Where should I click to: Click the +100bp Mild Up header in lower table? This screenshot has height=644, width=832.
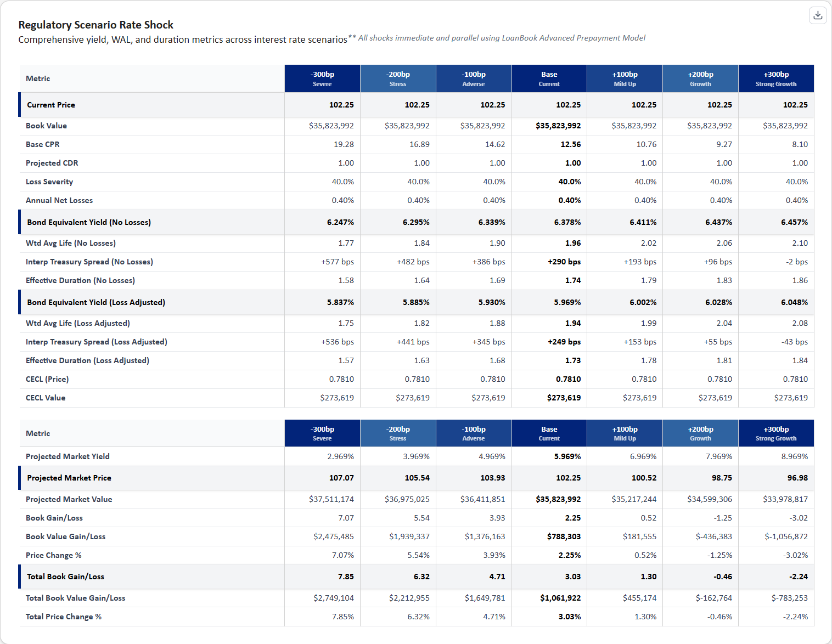[625, 433]
